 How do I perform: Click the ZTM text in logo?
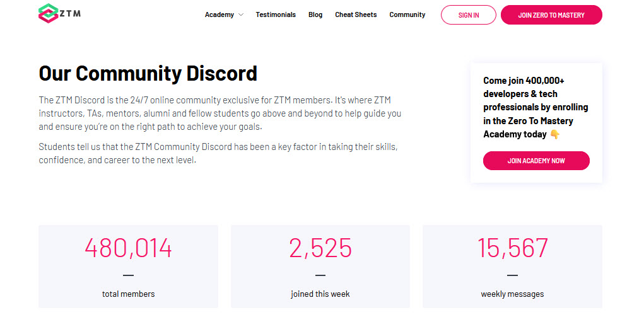pyautogui.click(x=70, y=13)
